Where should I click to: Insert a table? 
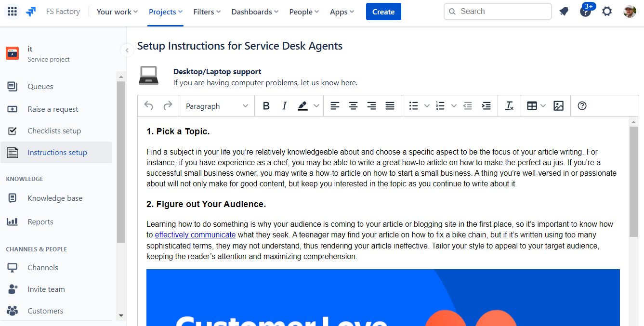click(x=532, y=106)
